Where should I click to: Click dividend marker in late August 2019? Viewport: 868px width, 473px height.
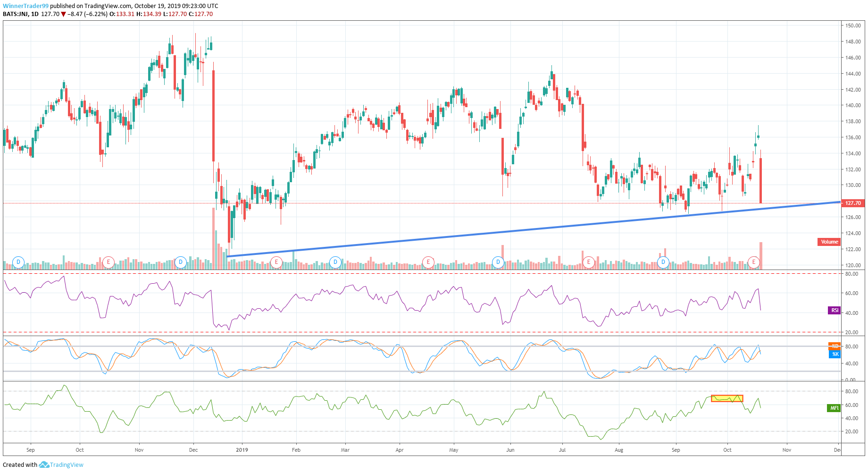click(x=663, y=262)
